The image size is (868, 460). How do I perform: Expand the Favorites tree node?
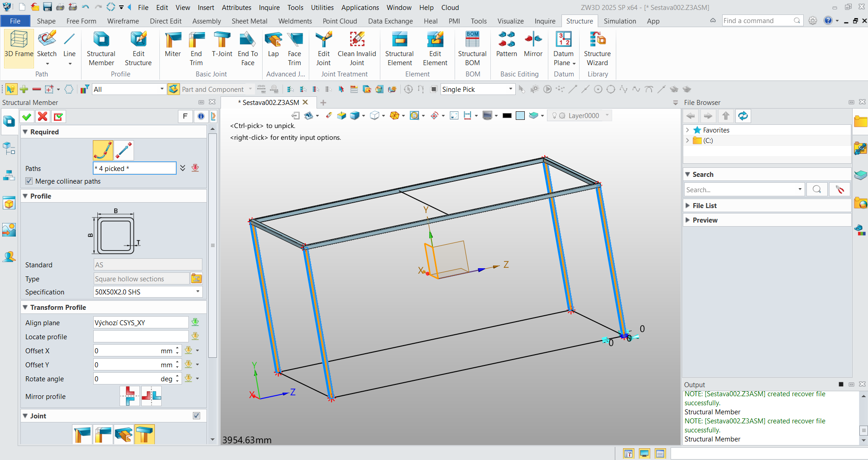point(687,130)
